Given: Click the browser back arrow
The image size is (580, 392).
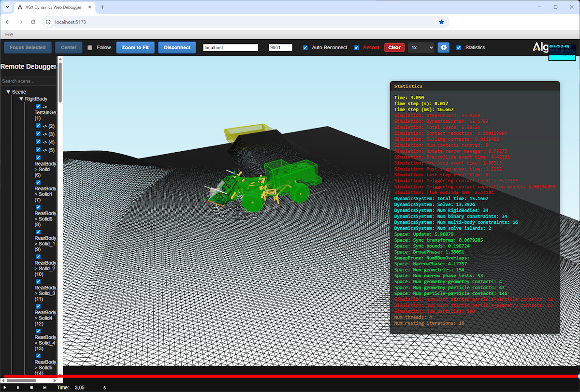Looking at the screenshot, I should tap(8, 22).
